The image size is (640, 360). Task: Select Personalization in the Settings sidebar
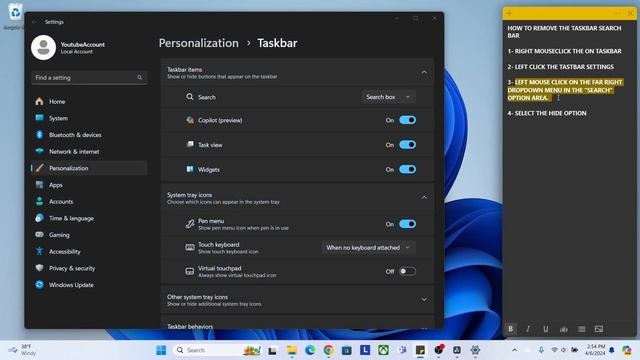pyautogui.click(x=89, y=168)
